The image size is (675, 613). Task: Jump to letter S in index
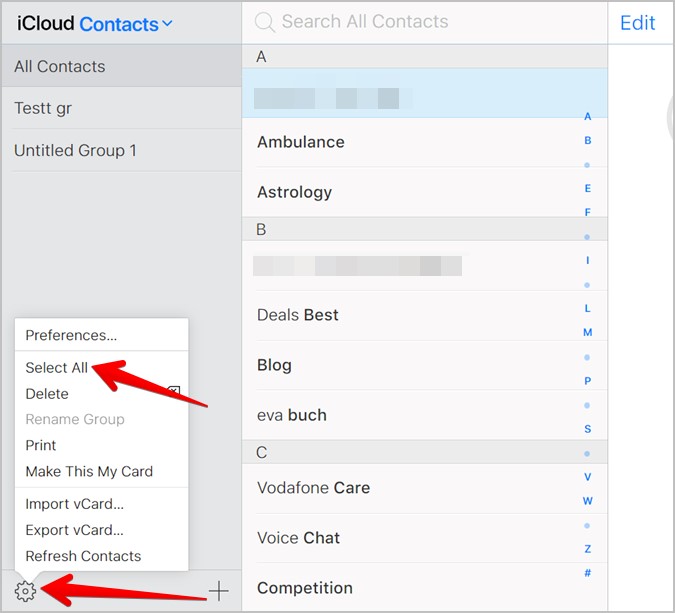click(x=588, y=429)
